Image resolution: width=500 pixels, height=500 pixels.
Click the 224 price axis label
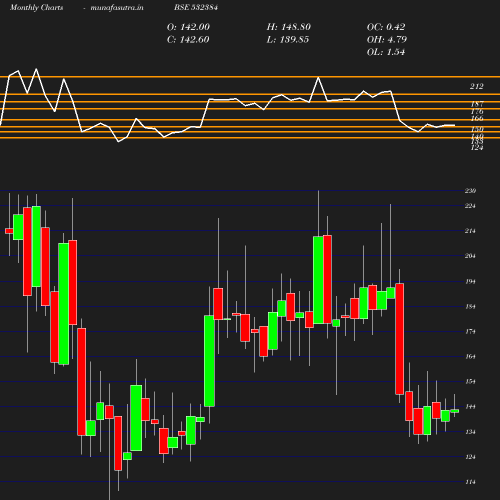(x=470, y=206)
